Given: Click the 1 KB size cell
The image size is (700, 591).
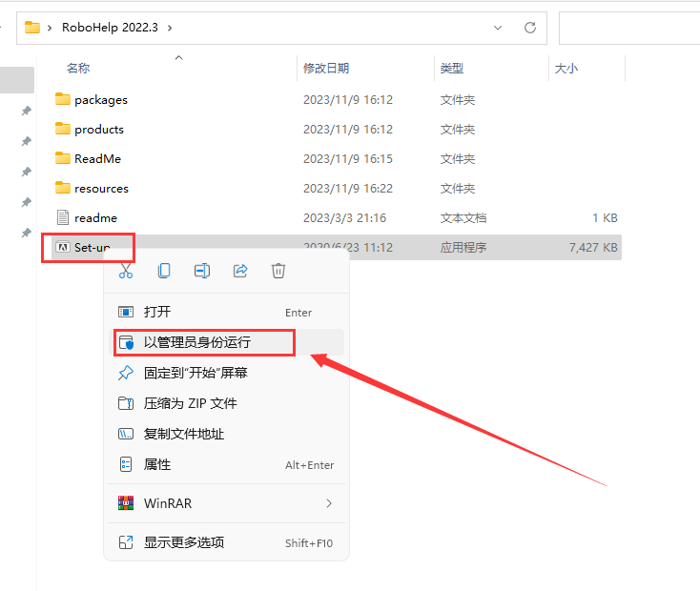Looking at the screenshot, I should 606,218.
